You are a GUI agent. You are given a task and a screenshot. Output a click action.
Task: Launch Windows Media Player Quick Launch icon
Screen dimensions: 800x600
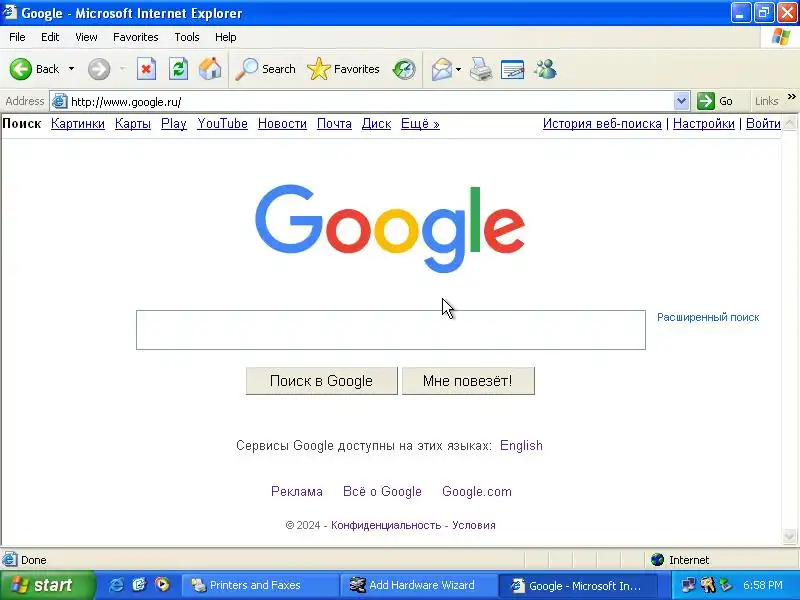162,585
